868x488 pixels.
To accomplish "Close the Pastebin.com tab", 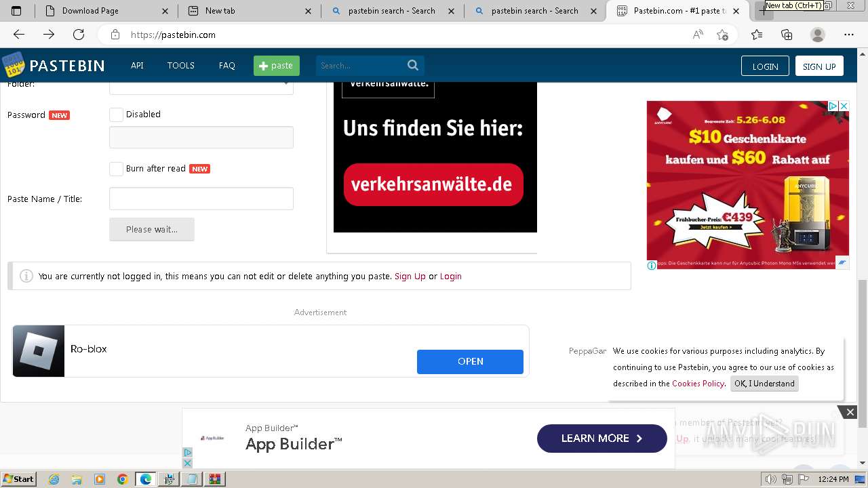I will (736, 11).
